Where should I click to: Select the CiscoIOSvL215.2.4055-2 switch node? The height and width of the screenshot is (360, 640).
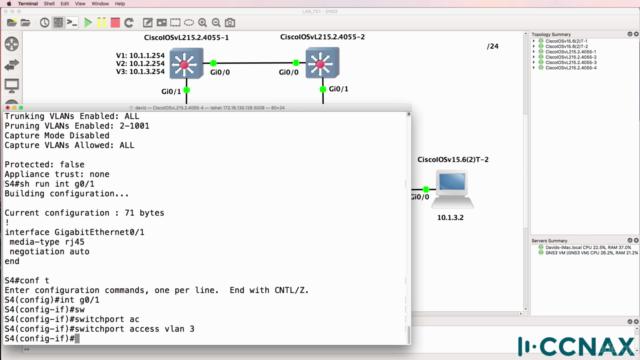322,62
